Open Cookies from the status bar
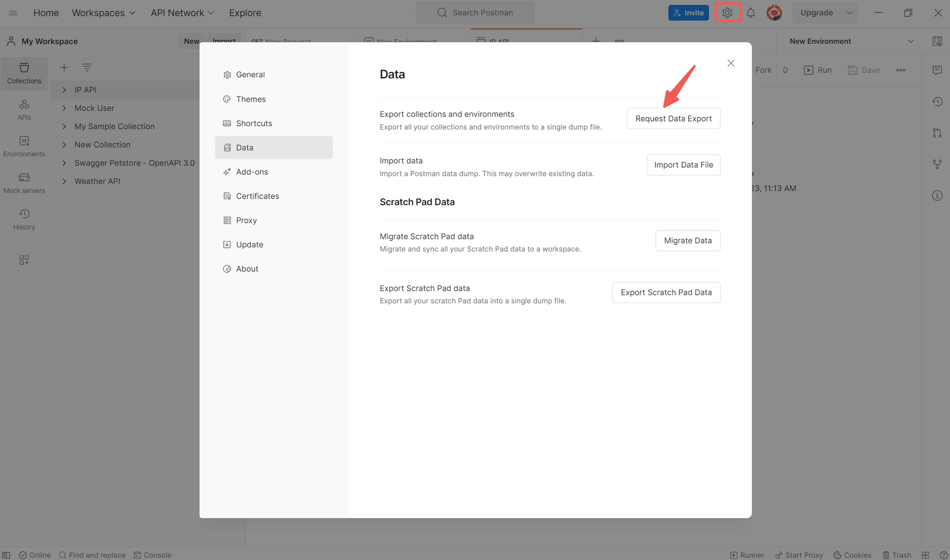This screenshot has height=560, width=950. click(852, 555)
